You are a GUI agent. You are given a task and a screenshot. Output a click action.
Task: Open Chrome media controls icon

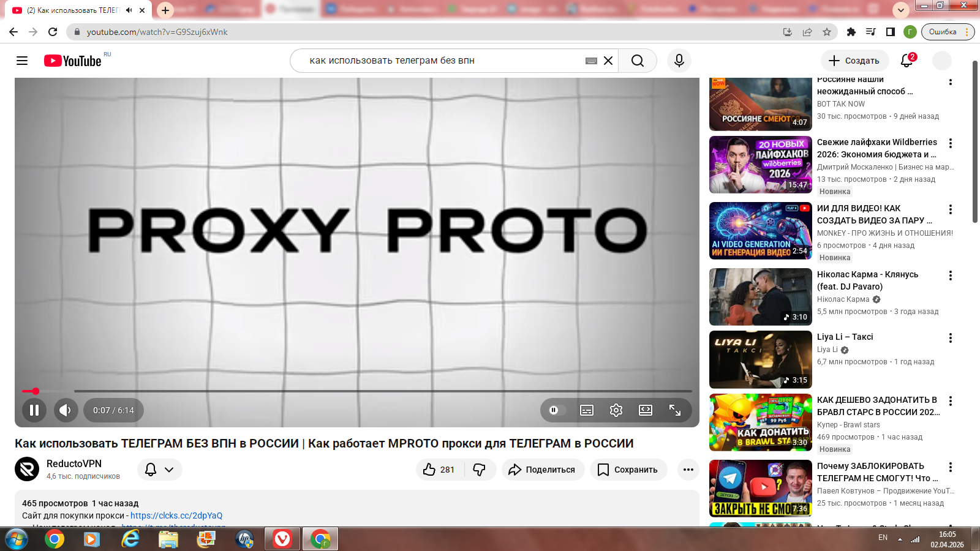pos(870,32)
